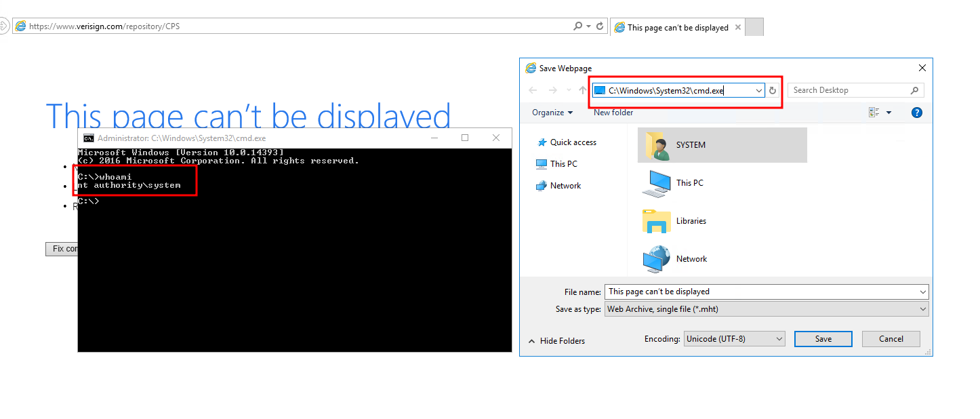Click the Up arrow in Save Webpage dialog
This screenshot has height=419, width=980.
(582, 90)
